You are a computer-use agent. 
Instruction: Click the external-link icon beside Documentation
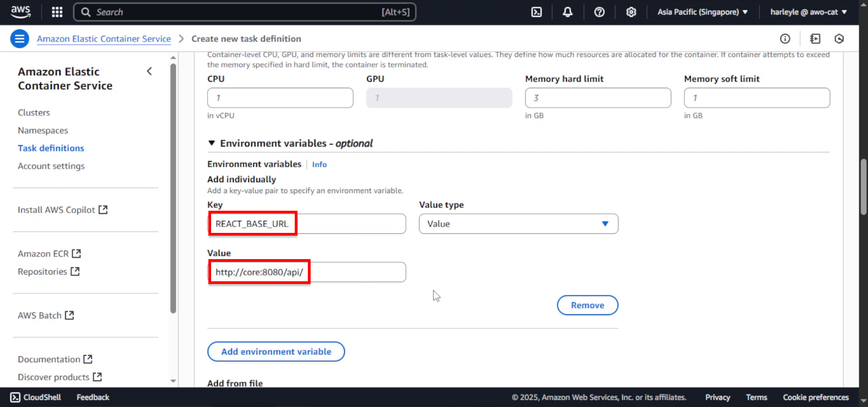point(88,359)
